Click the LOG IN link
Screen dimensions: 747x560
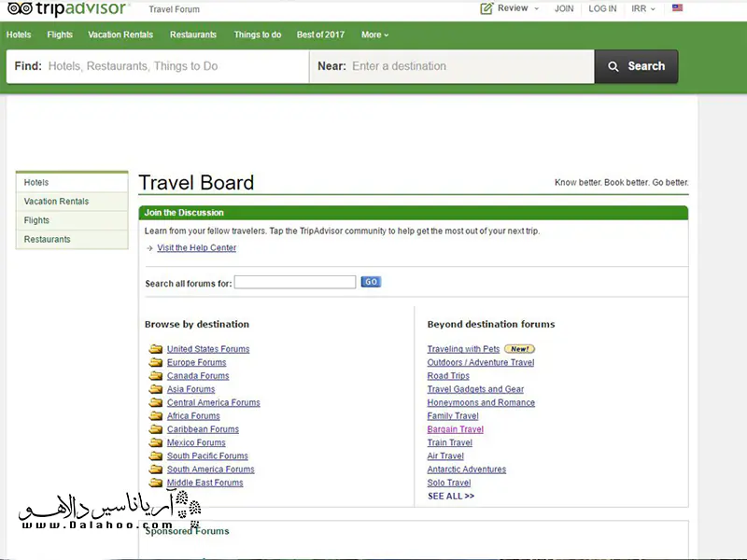602,8
